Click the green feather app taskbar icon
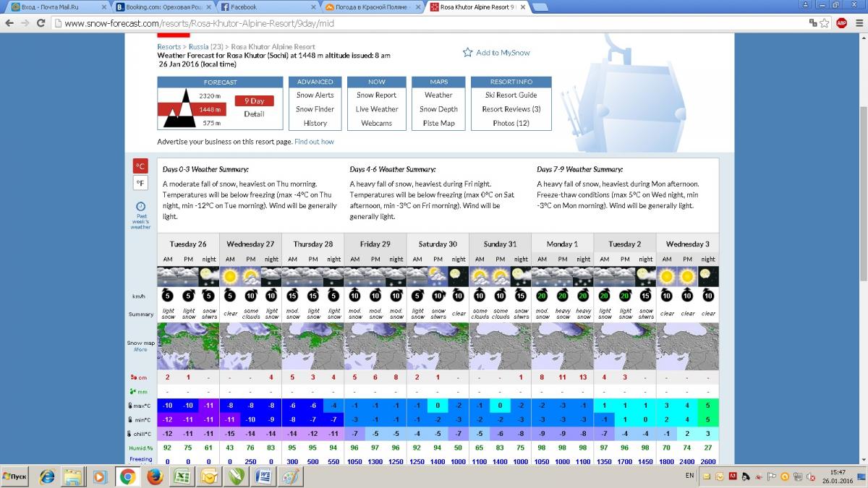Screen dimensions: 868x488 coord(236,477)
